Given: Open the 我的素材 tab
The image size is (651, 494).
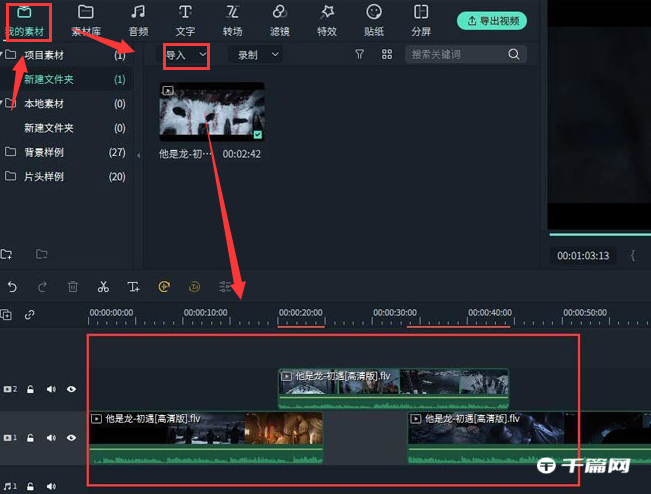Looking at the screenshot, I should [x=24, y=21].
